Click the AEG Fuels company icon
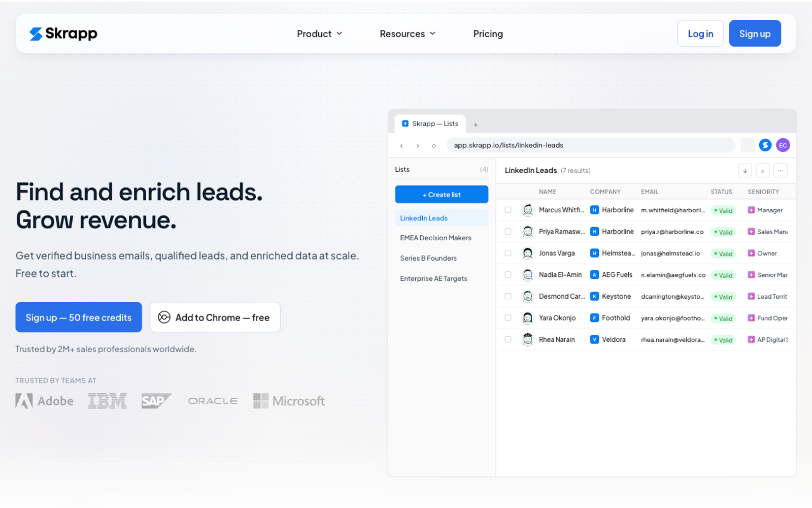 [x=594, y=275]
